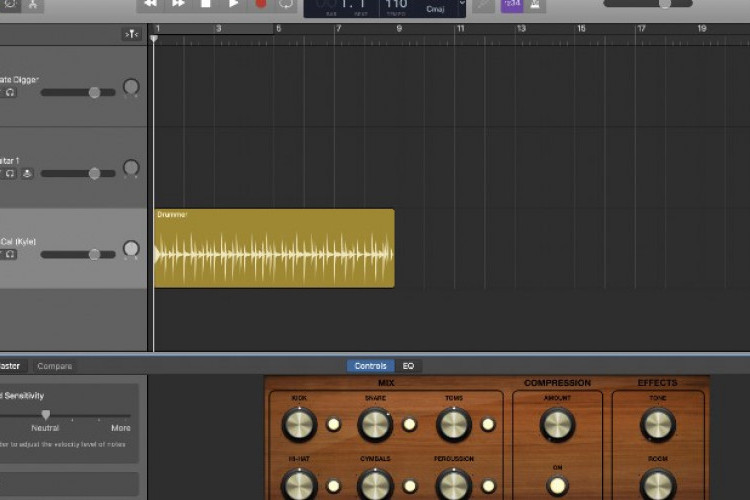Screen dimensions: 750x500
Task: Click the Cmaj key signature
Action: 435,9
